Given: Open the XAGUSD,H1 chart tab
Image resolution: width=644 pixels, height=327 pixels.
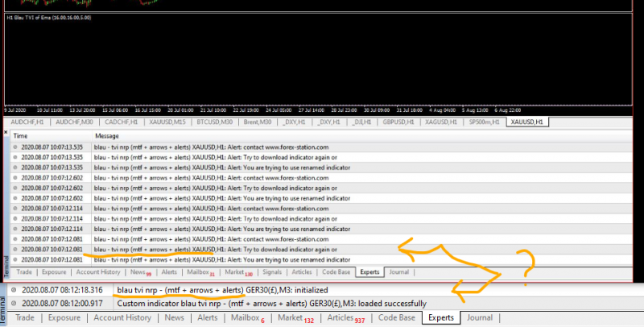Looking at the screenshot, I should point(441,122).
